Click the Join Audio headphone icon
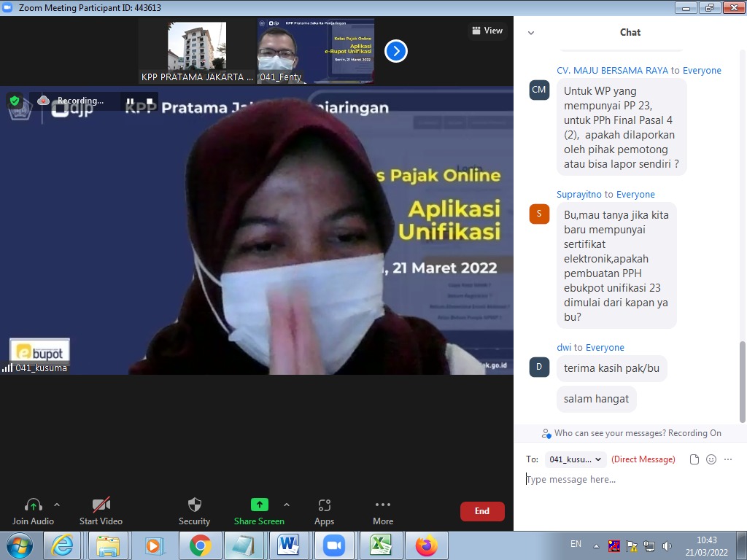747x560 pixels. 33,505
